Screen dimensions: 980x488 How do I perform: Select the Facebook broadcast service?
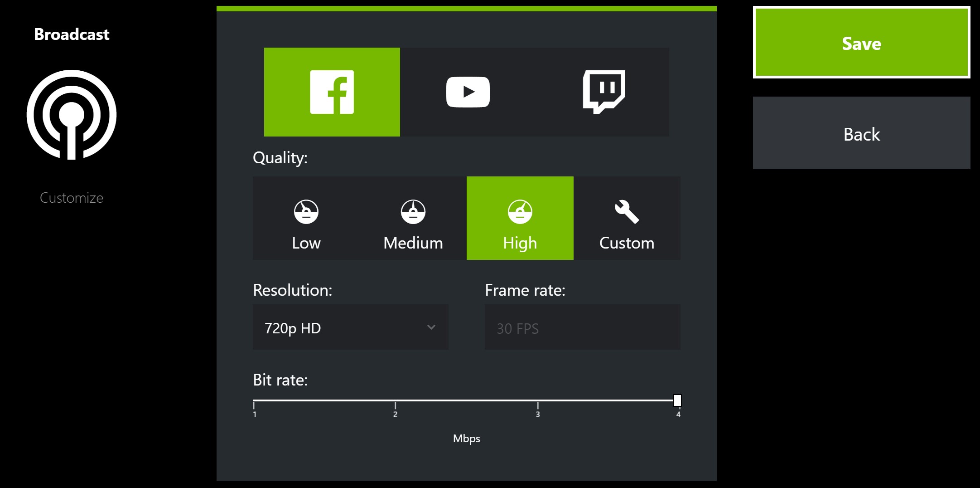(332, 92)
